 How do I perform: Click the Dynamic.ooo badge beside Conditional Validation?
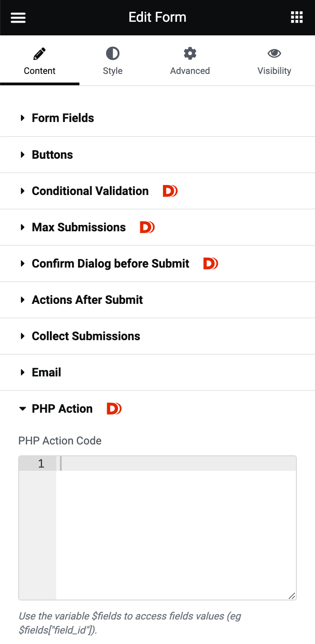(x=169, y=191)
